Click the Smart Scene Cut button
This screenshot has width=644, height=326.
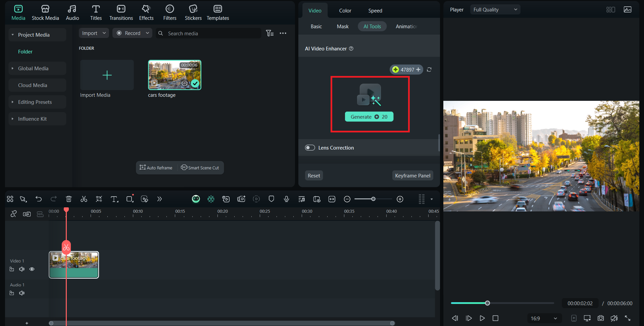point(200,168)
